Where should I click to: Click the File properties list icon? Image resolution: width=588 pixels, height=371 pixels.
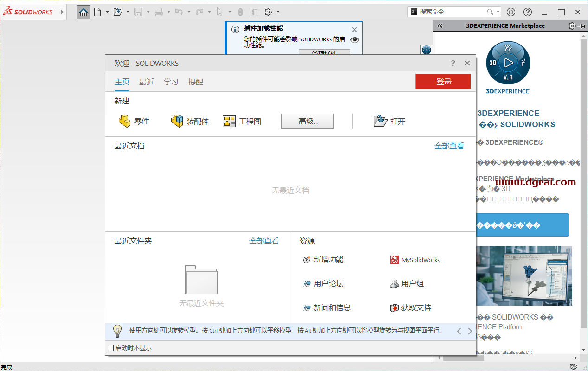[254, 12]
